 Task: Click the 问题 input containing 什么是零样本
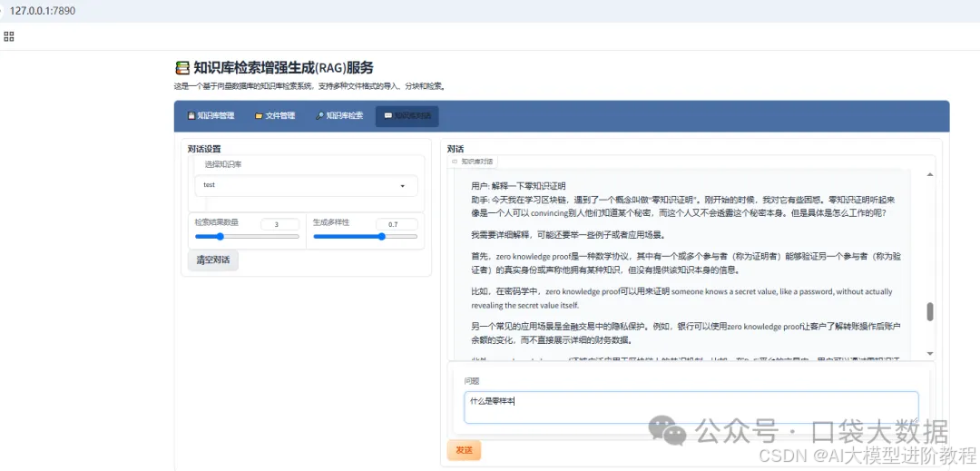click(691, 407)
